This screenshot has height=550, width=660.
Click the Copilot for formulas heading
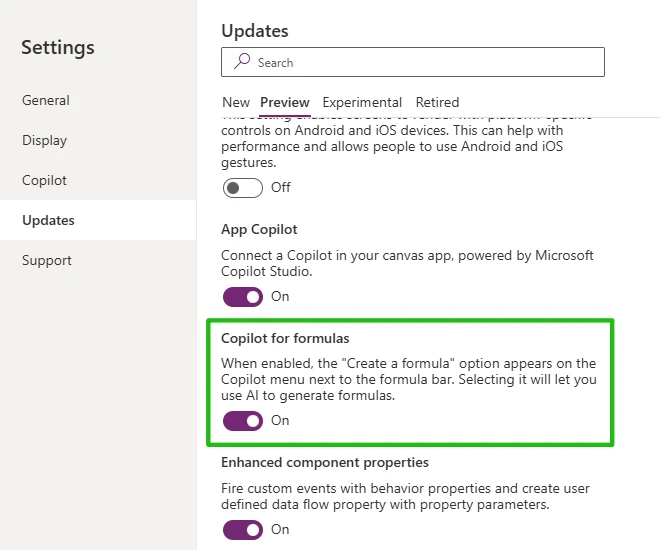pos(285,338)
